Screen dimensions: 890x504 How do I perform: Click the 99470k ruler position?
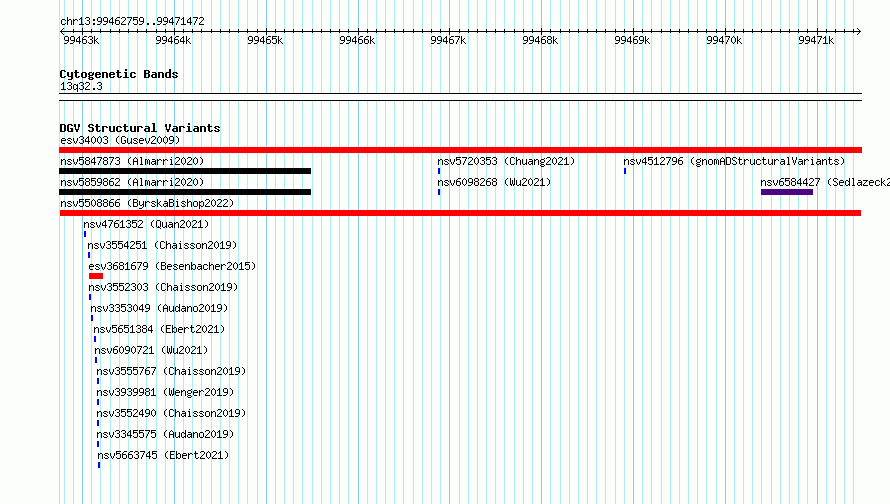724,40
